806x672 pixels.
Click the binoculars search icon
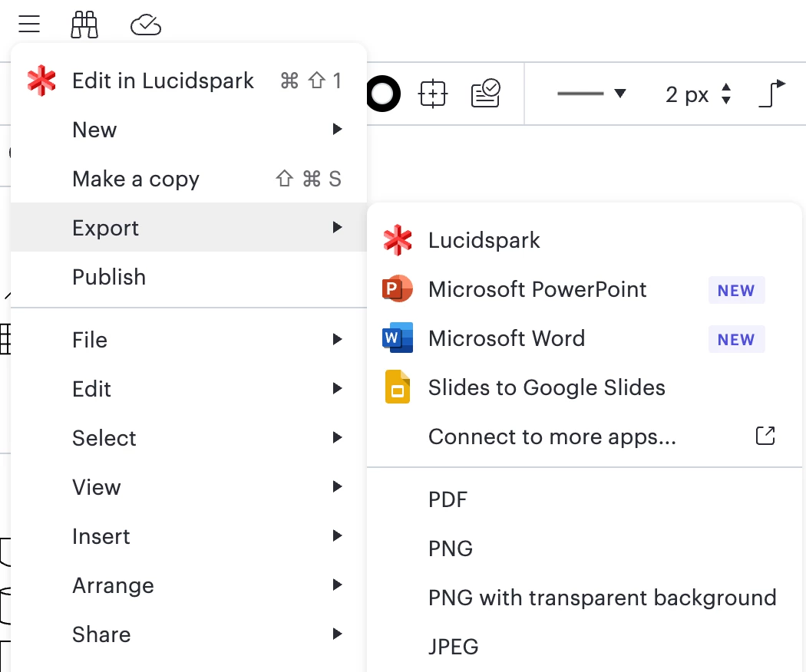coord(84,25)
